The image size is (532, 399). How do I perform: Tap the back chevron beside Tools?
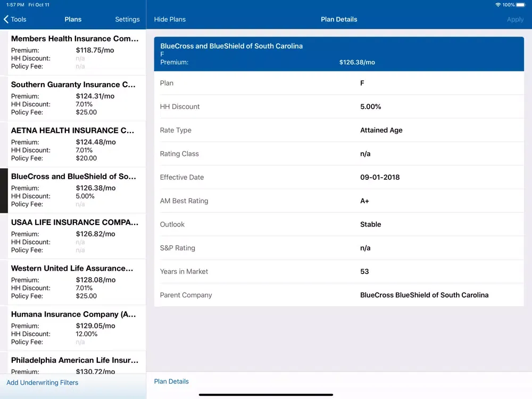click(x=6, y=19)
